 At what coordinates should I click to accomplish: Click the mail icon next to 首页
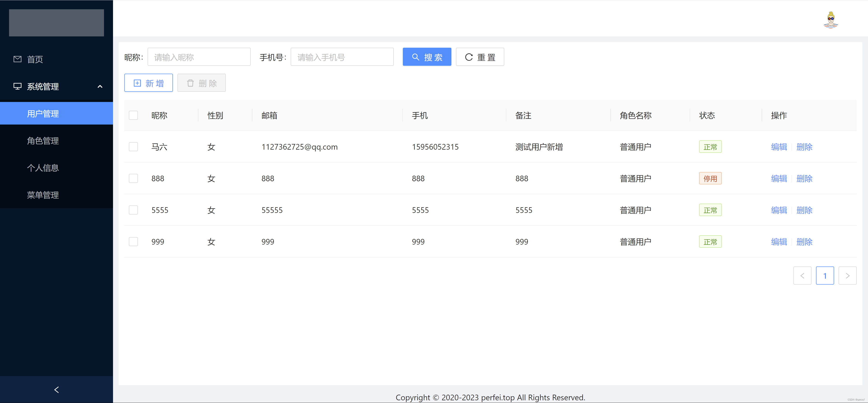18,59
